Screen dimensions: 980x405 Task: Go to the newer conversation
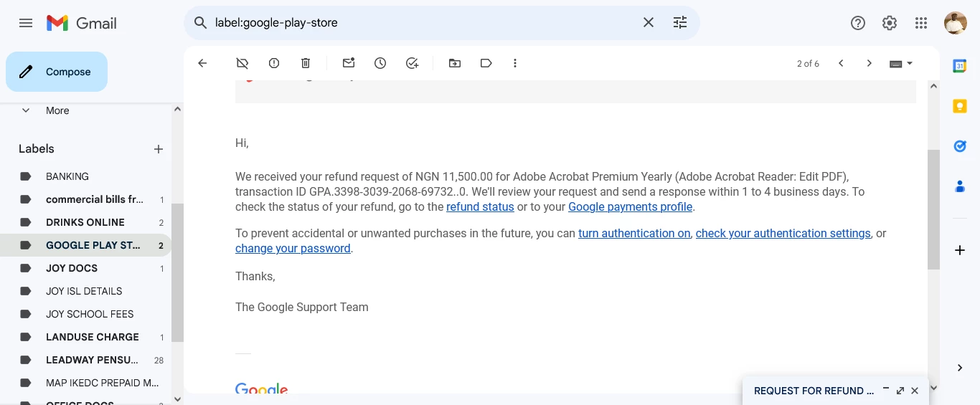(841, 63)
